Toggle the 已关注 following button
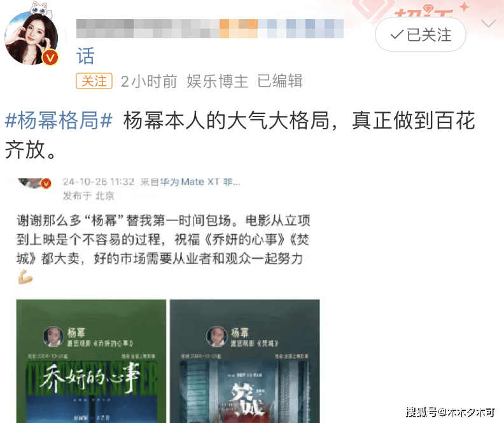The width and height of the screenshot is (504, 423). 421,35
